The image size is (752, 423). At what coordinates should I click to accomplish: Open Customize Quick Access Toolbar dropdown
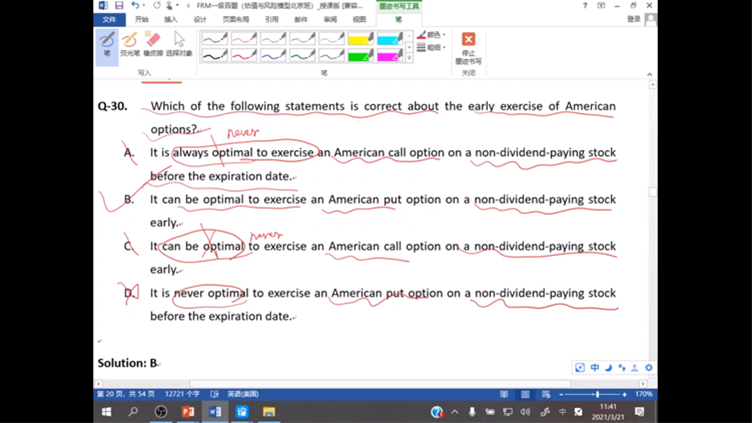click(188, 6)
